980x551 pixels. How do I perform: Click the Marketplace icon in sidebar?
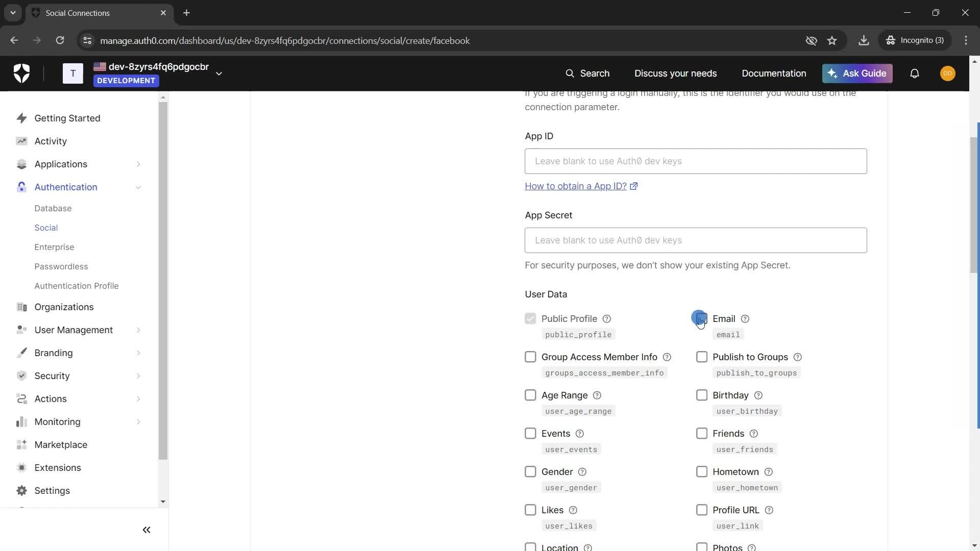[21, 445]
